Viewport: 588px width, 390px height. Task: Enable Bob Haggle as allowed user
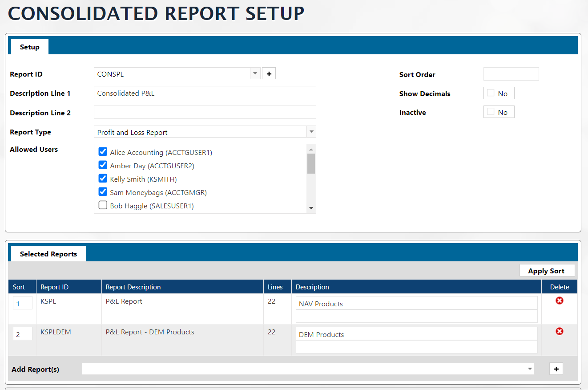[x=103, y=205]
